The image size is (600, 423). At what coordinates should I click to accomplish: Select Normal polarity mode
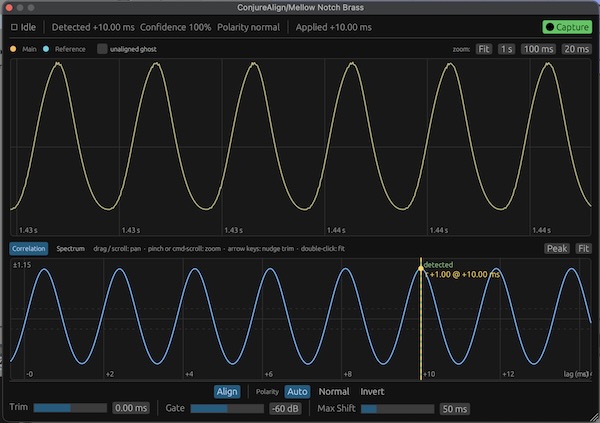click(x=334, y=392)
